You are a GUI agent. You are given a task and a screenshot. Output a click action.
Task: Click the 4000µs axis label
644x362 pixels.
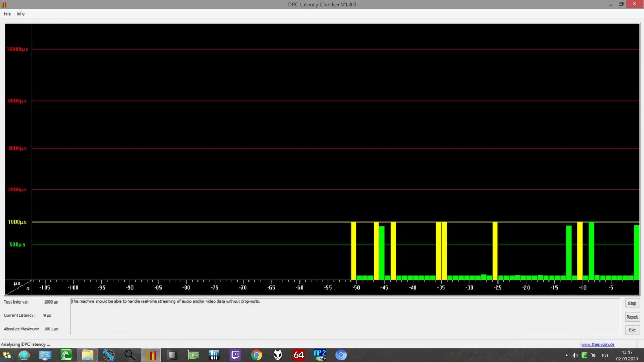(17, 149)
